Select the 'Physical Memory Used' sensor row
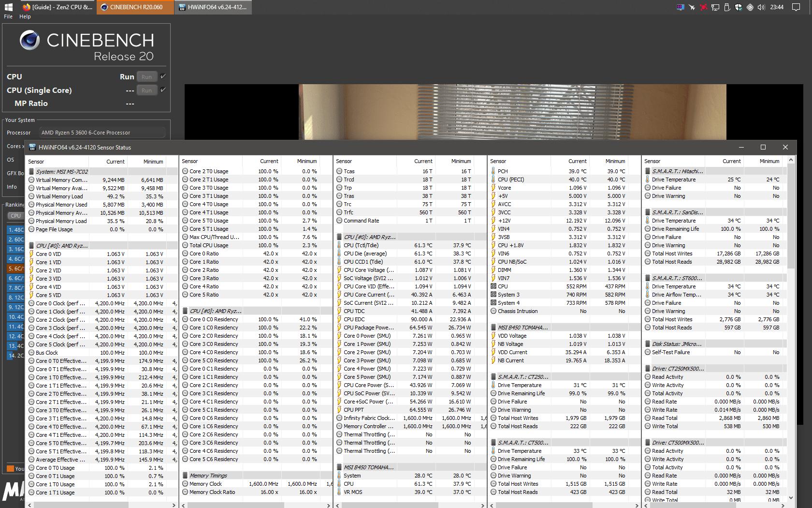 point(102,205)
